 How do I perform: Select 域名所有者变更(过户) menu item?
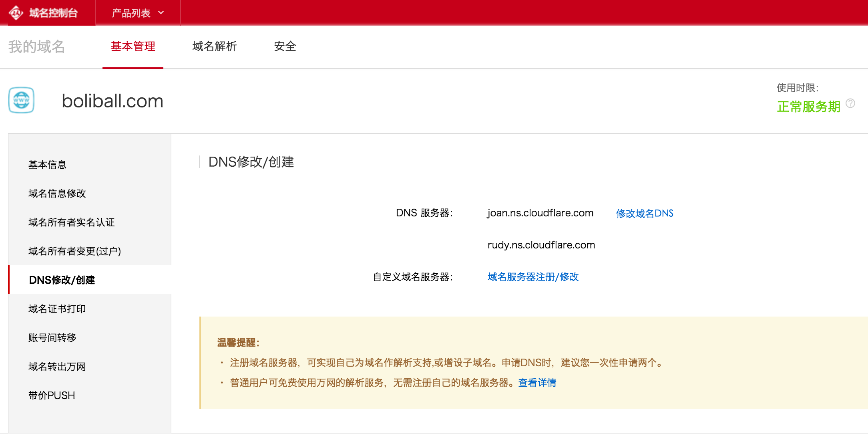coord(74,251)
